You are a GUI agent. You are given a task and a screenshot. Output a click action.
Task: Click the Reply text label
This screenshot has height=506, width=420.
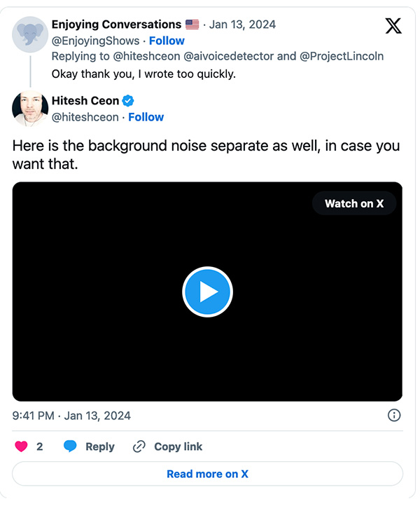click(100, 446)
